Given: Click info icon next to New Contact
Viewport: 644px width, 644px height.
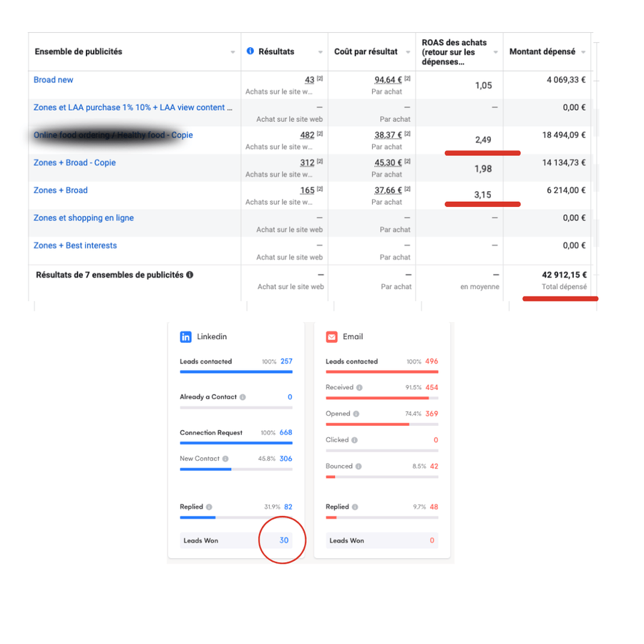Looking at the screenshot, I should coord(225,459).
